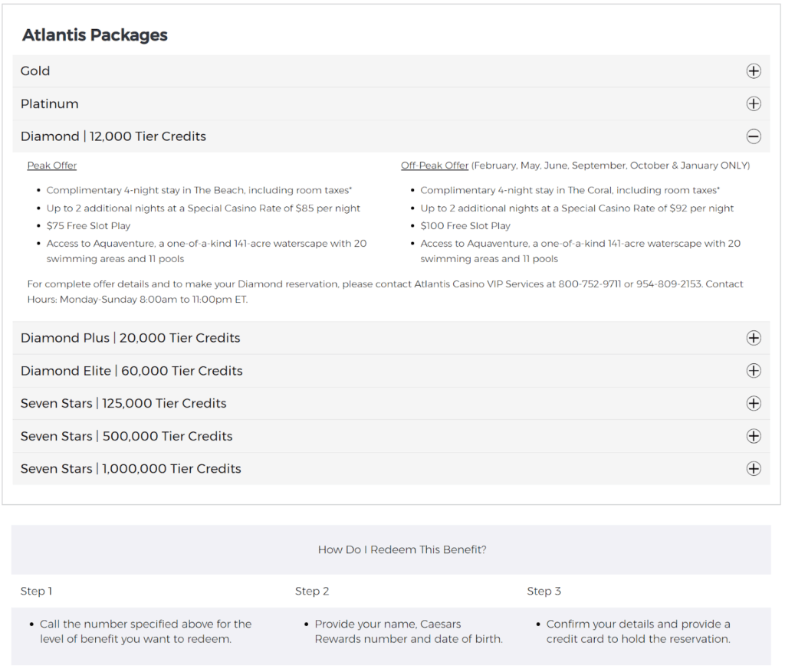This screenshot has width=785, height=672.
Task: Open the Seven Stars | 500,000 Tier Credits row
Action: pyautogui.click(x=391, y=436)
